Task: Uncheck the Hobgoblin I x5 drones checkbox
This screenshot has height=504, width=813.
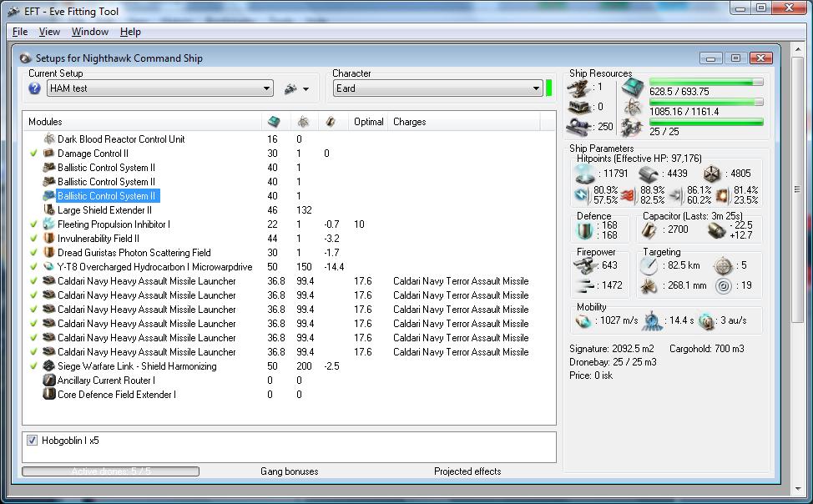Action: click(33, 441)
